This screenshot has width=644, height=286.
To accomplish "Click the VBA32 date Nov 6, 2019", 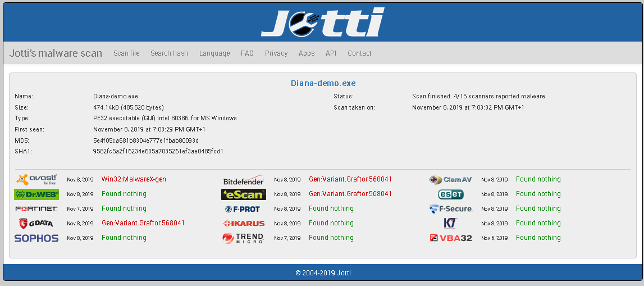I will [x=495, y=238].
